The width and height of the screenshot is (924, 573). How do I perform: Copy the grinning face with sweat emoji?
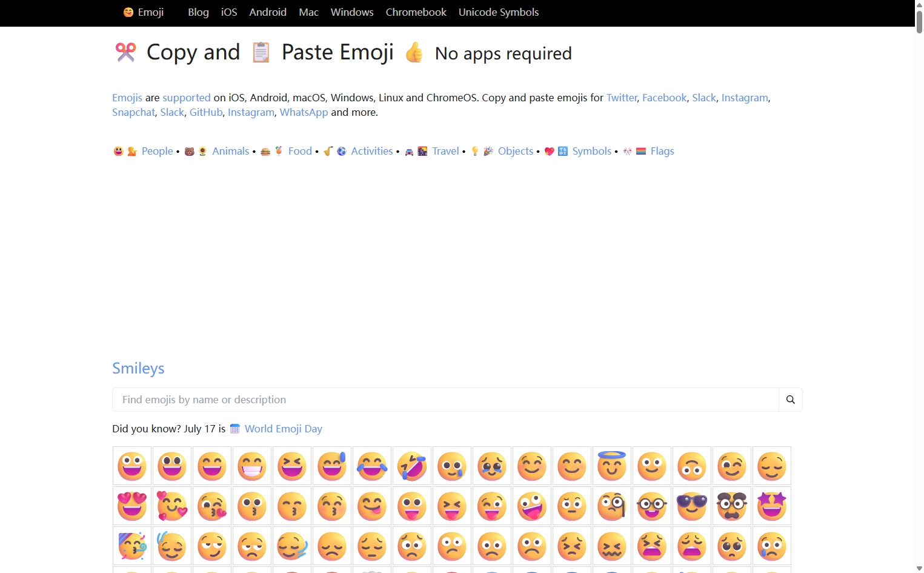[332, 466]
